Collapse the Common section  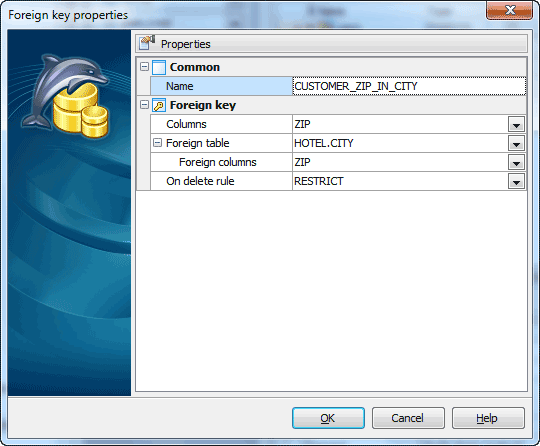point(144,66)
